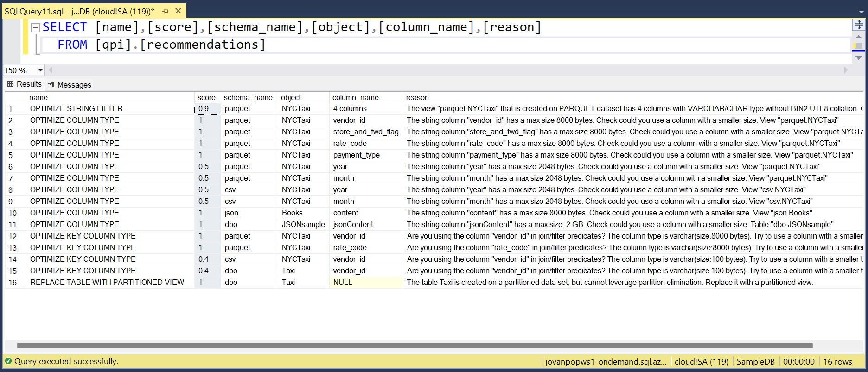Collapse the SELECT statement outline

pos(35,27)
